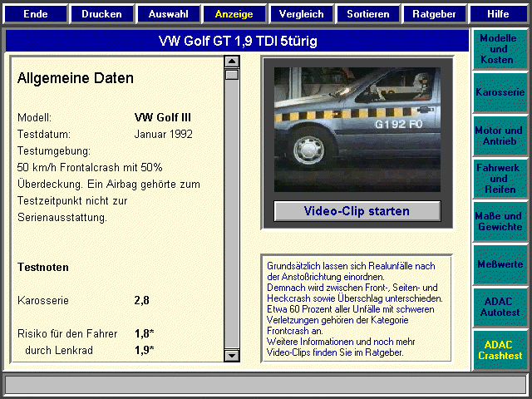Image resolution: width=532 pixels, height=399 pixels.
Task: Select the Auswahl menu item
Action: (168, 14)
